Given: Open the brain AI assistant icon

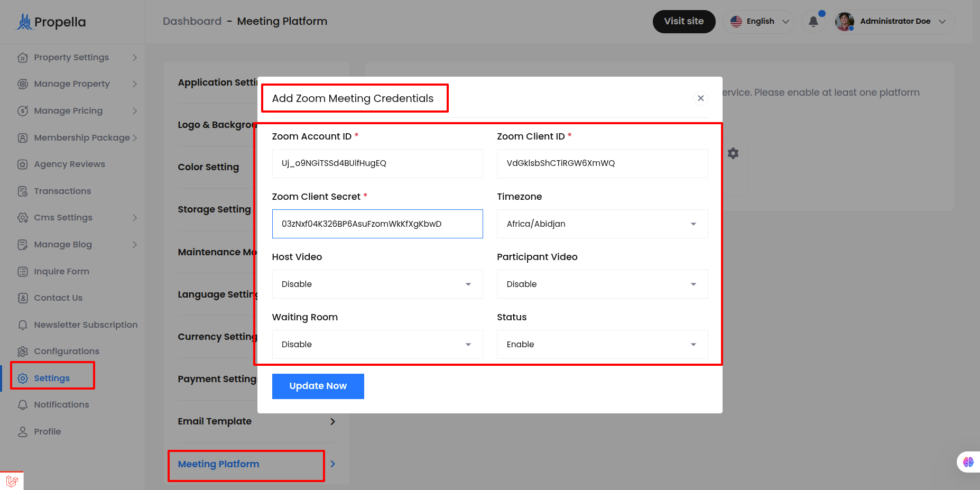Looking at the screenshot, I should [x=968, y=462].
